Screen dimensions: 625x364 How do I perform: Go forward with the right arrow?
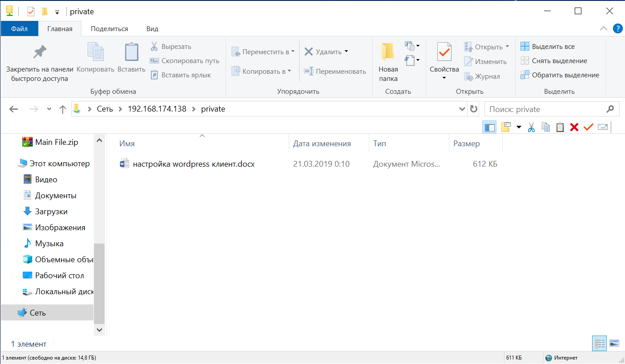pos(34,109)
